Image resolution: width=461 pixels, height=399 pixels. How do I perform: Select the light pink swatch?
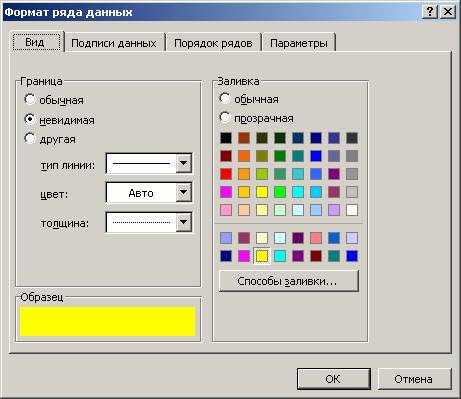tap(226, 210)
